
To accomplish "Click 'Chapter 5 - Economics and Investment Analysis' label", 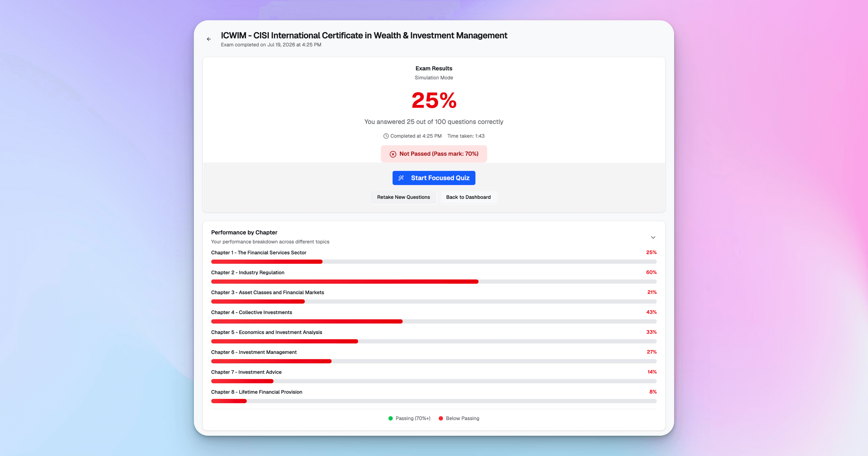I will point(267,332).
